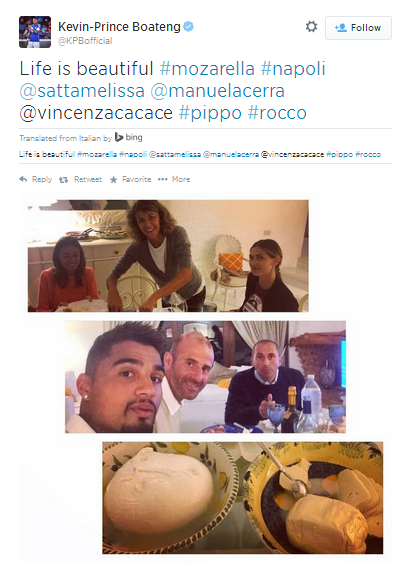
Task: Open the #pippo hashtag
Action: 210,113
